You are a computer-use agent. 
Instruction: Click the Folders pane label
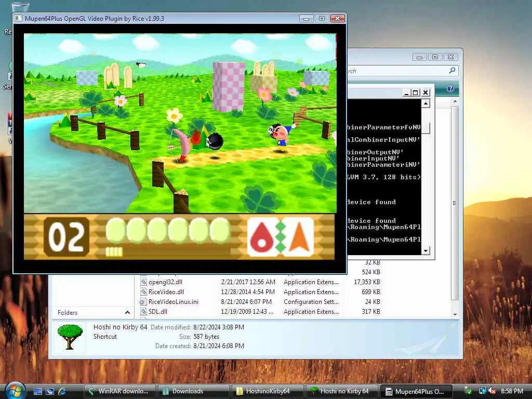(68, 312)
